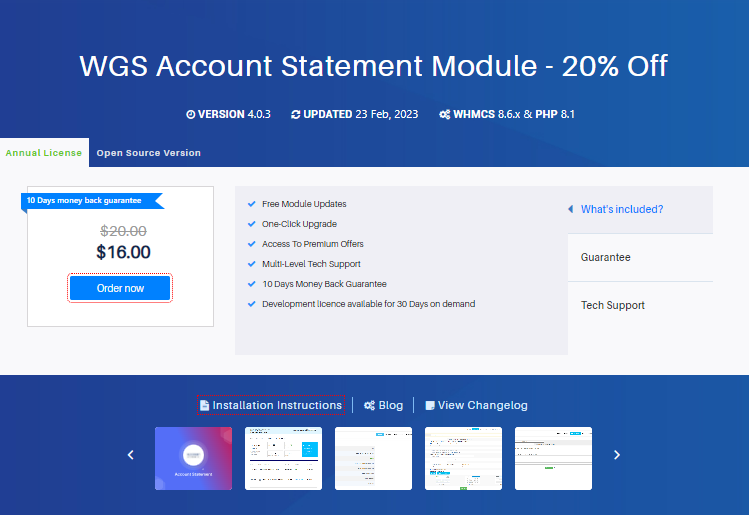The width and height of the screenshot is (749, 515).
Task: Switch to the Annual License tab
Action: 44,153
